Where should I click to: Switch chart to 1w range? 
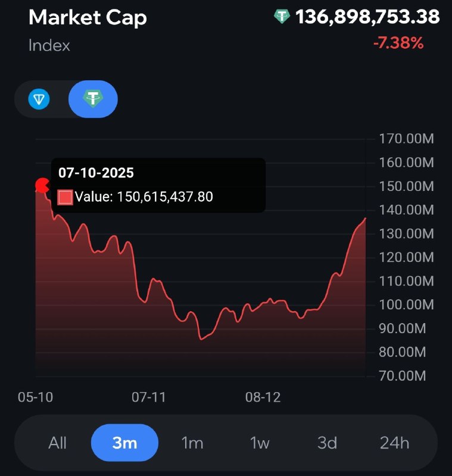pos(260,443)
